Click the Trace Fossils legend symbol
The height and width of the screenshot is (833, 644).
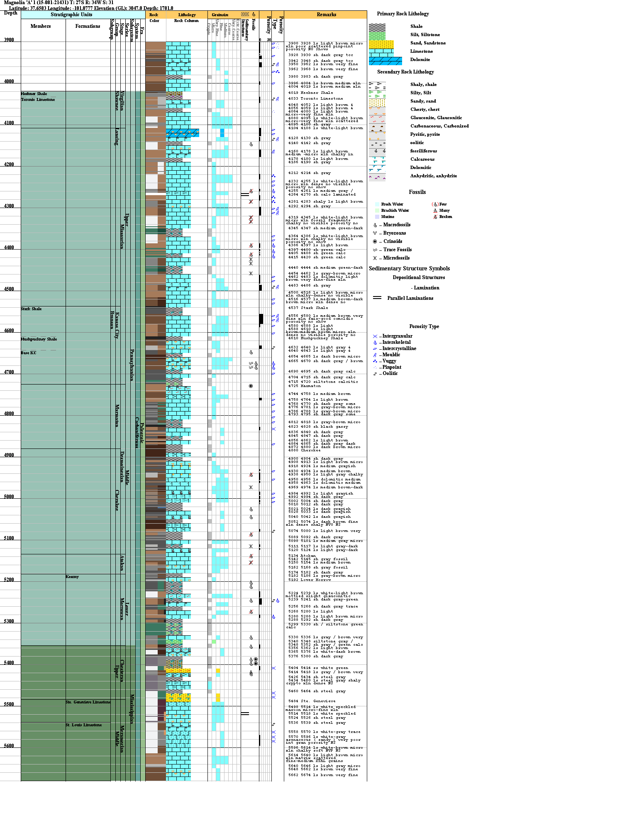pos(375,250)
